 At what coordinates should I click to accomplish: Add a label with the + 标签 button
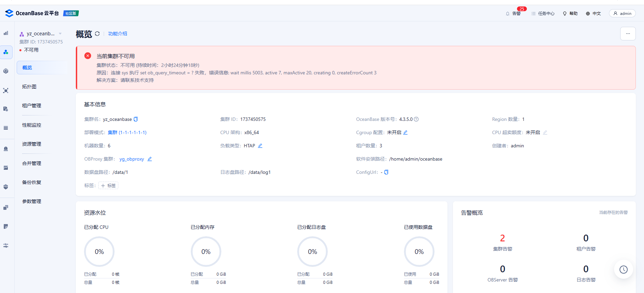(x=108, y=185)
